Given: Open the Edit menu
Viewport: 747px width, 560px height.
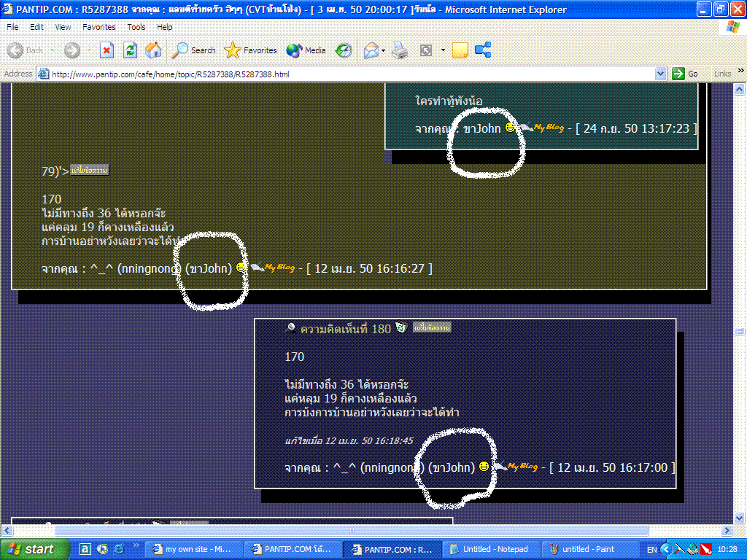Looking at the screenshot, I should click(36, 27).
